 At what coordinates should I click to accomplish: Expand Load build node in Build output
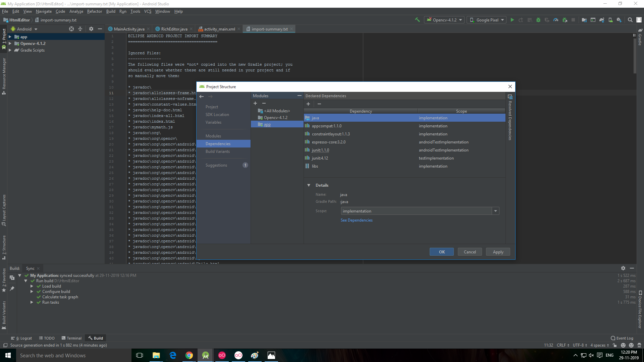pyautogui.click(x=32, y=286)
